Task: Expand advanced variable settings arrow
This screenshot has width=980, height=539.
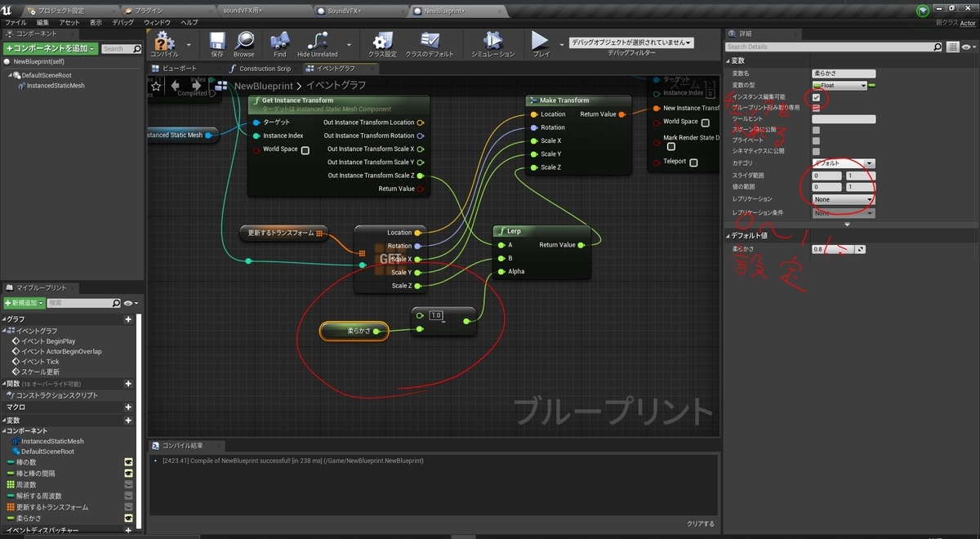Action: [847, 224]
